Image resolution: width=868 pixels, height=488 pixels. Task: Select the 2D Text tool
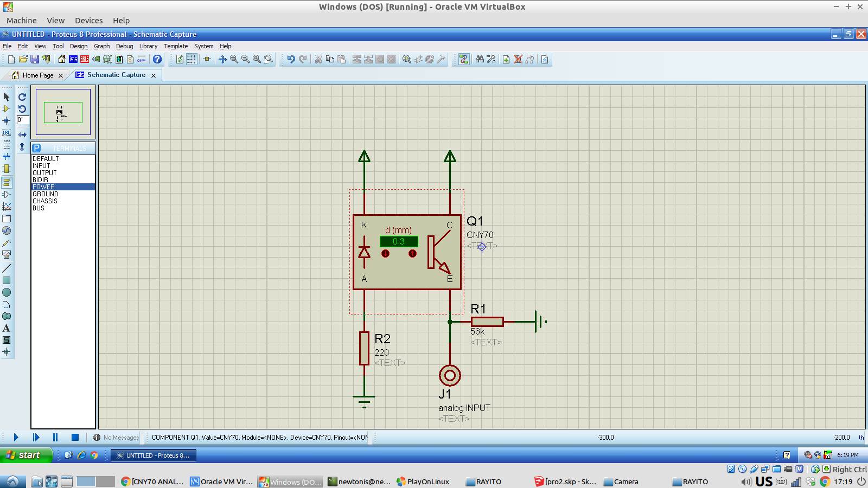[7, 328]
